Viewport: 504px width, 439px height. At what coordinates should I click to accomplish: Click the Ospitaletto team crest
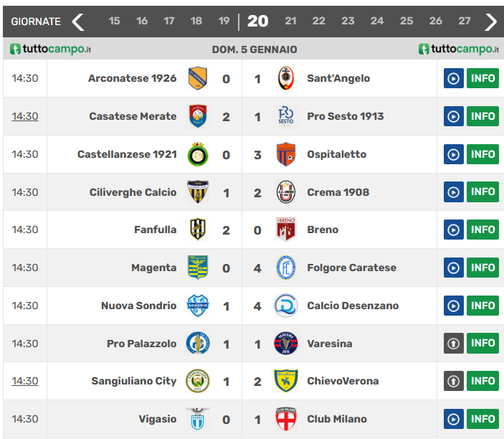point(286,154)
